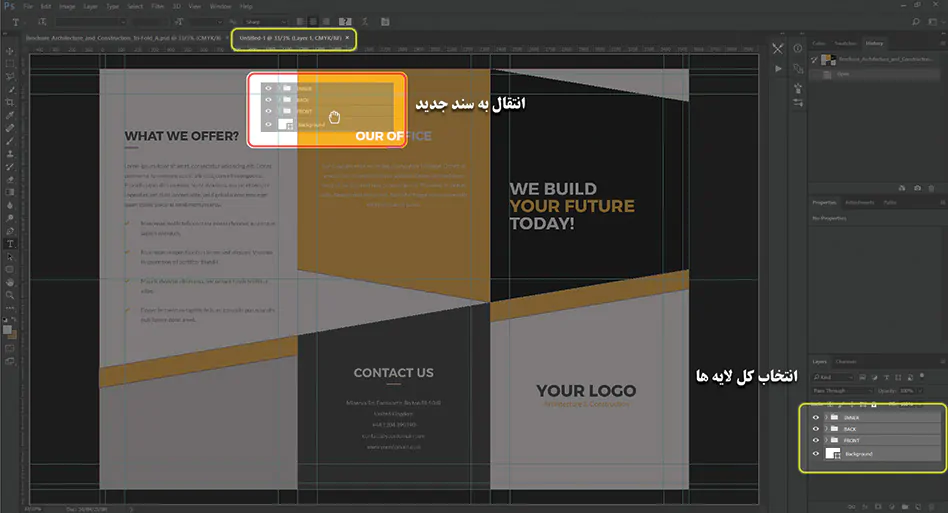This screenshot has height=513, width=948.
Task: Open anti-aliasing Sharp dropdown
Action: click(x=265, y=22)
